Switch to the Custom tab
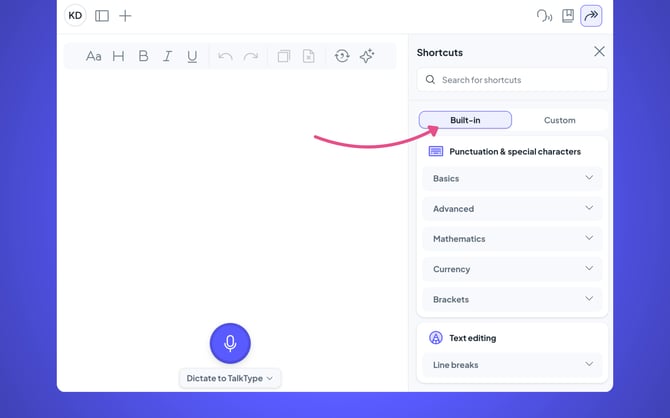Viewport: 670px width, 418px height. pyautogui.click(x=559, y=120)
